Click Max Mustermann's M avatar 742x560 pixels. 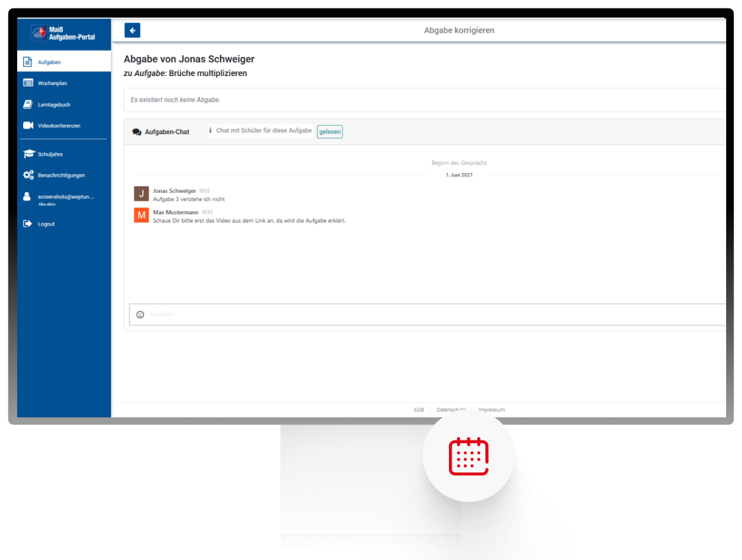(x=141, y=215)
